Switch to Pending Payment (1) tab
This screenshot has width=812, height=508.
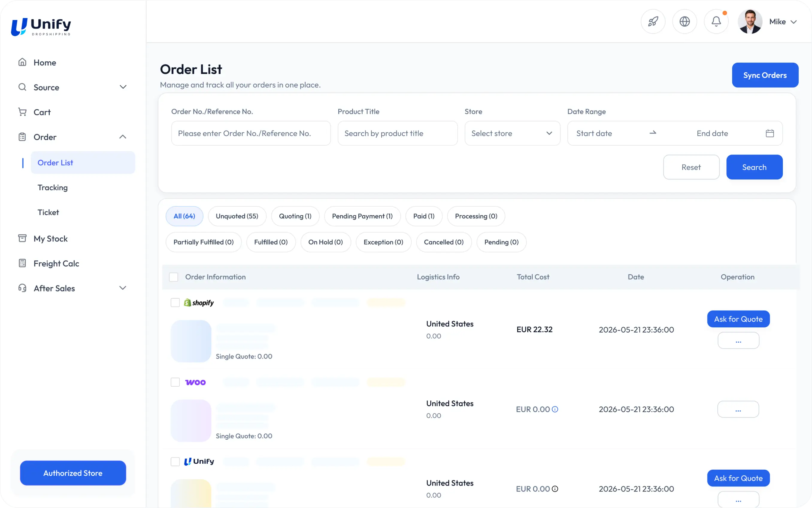point(362,216)
